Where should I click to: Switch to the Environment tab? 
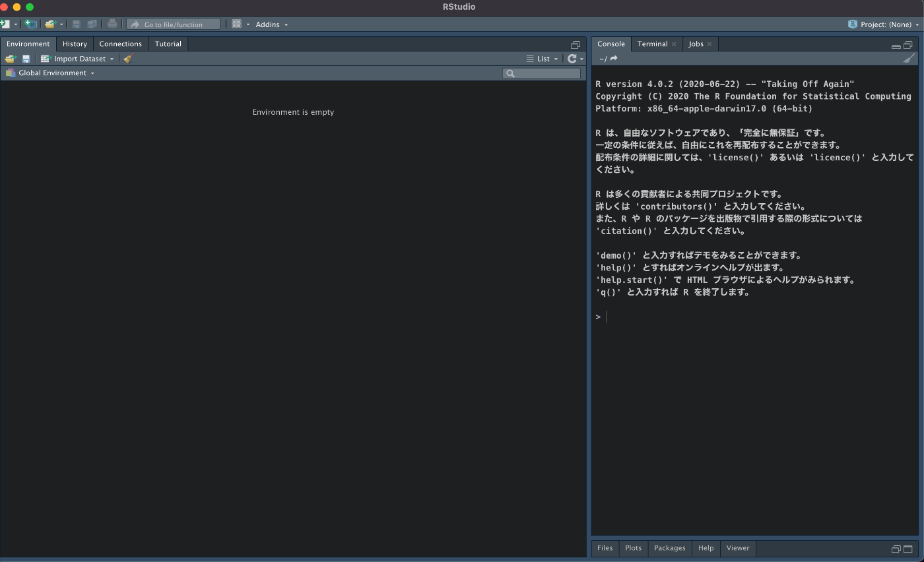click(x=28, y=44)
